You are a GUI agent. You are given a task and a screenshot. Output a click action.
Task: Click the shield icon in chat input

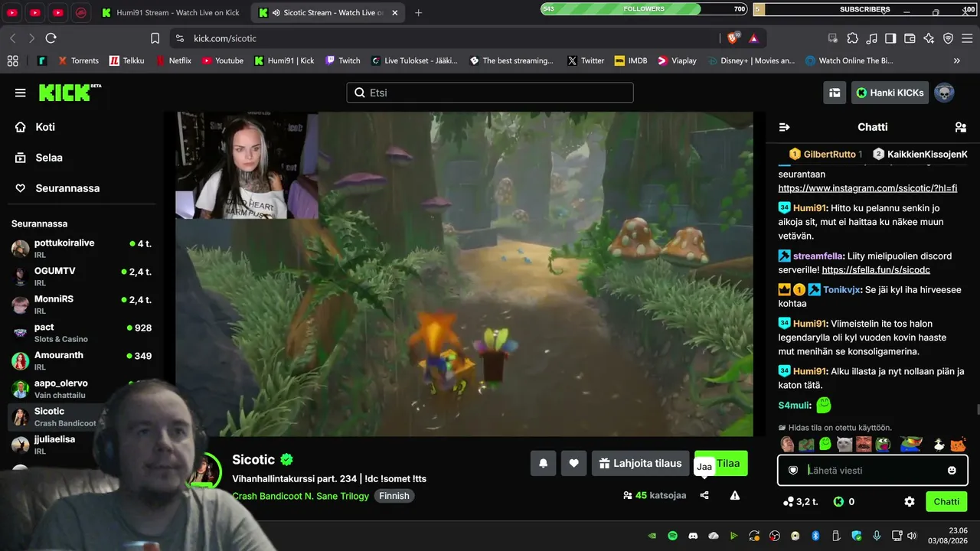[793, 470]
